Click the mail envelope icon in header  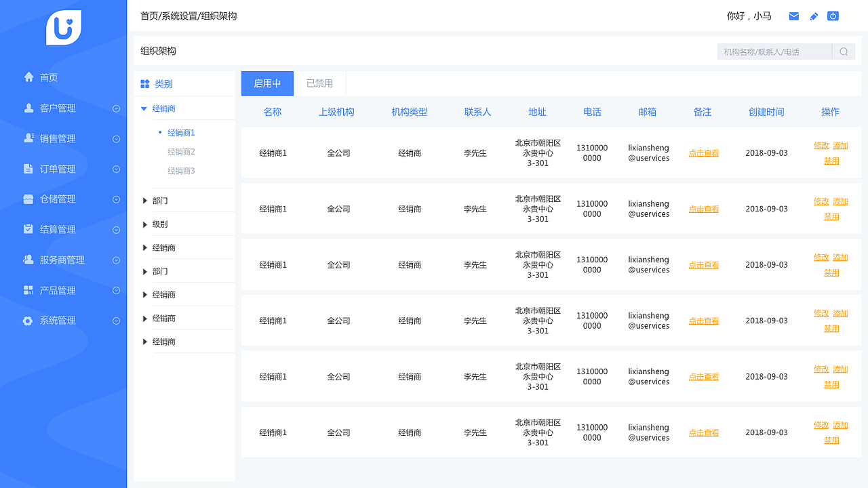(x=793, y=16)
